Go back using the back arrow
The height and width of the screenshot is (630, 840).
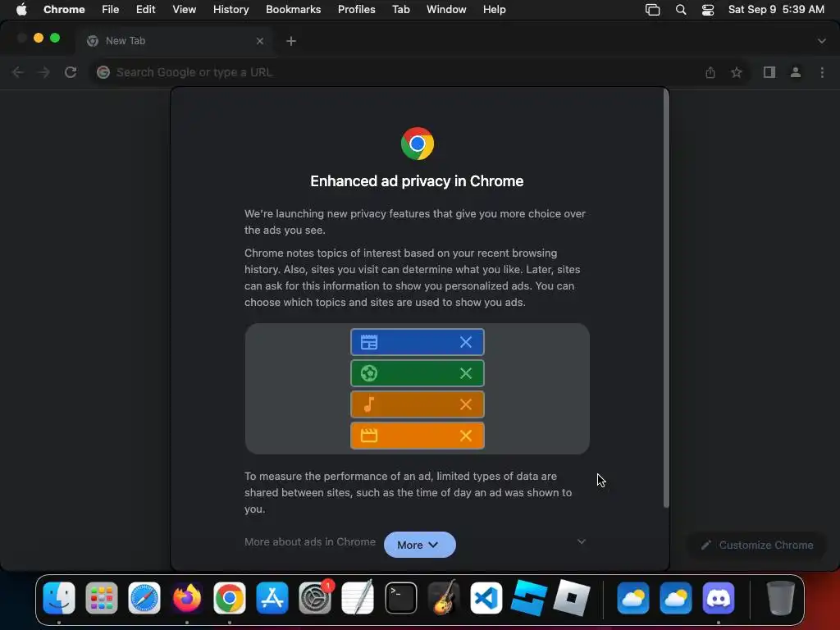(x=18, y=72)
